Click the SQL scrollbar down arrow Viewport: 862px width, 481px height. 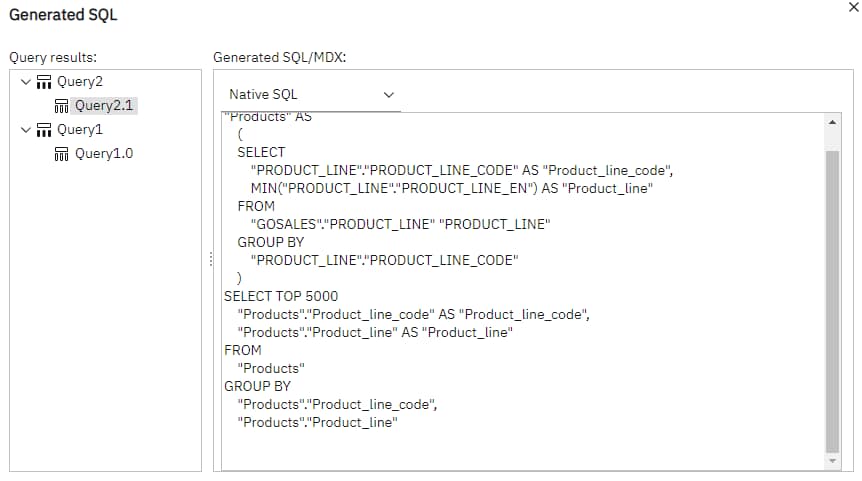[x=832, y=461]
